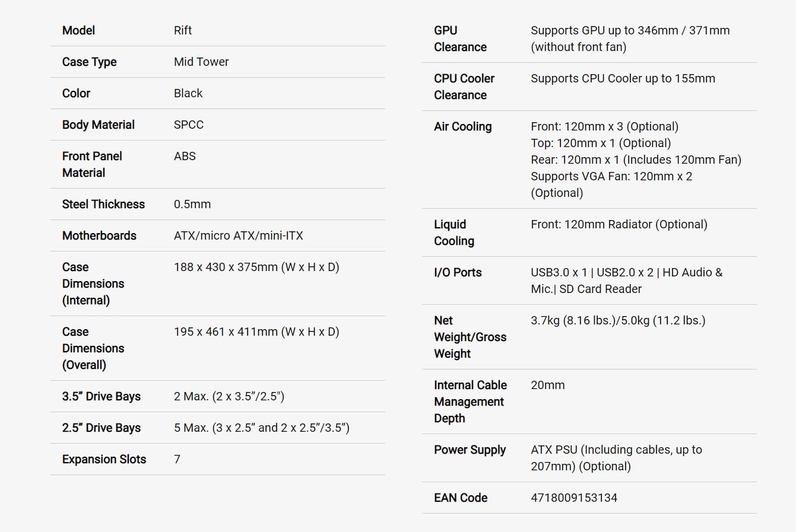796x532 pixels.
Task: Click the Air Cooling label
Action: click(463, 126)
